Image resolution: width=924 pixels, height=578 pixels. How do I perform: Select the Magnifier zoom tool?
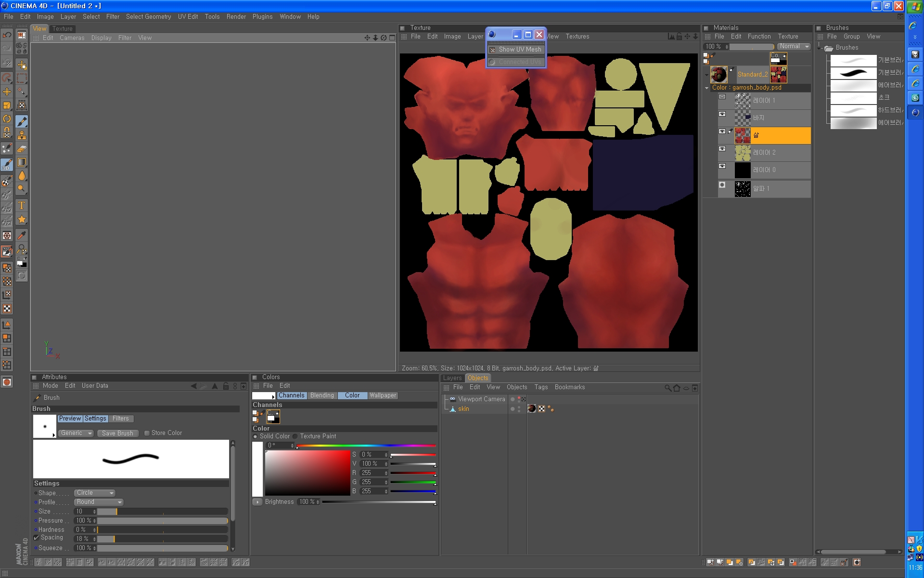coord(22,189)
